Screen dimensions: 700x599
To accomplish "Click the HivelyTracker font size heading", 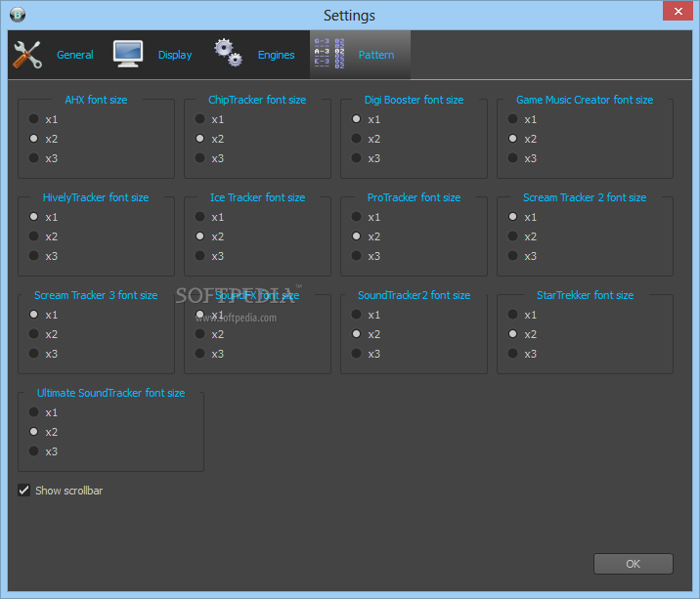I will pyautogui.click(x=96, y=197).
